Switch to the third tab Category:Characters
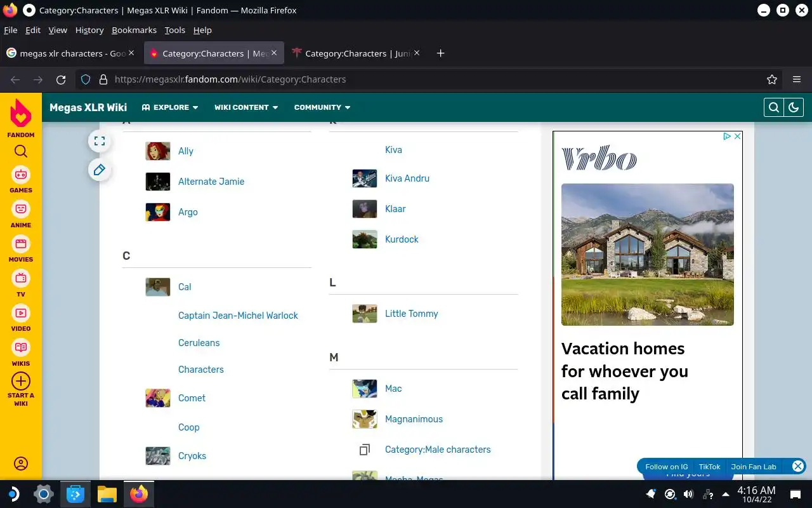Image resolution: width=812 pixels, height=508 pixels. pos(357,53)
